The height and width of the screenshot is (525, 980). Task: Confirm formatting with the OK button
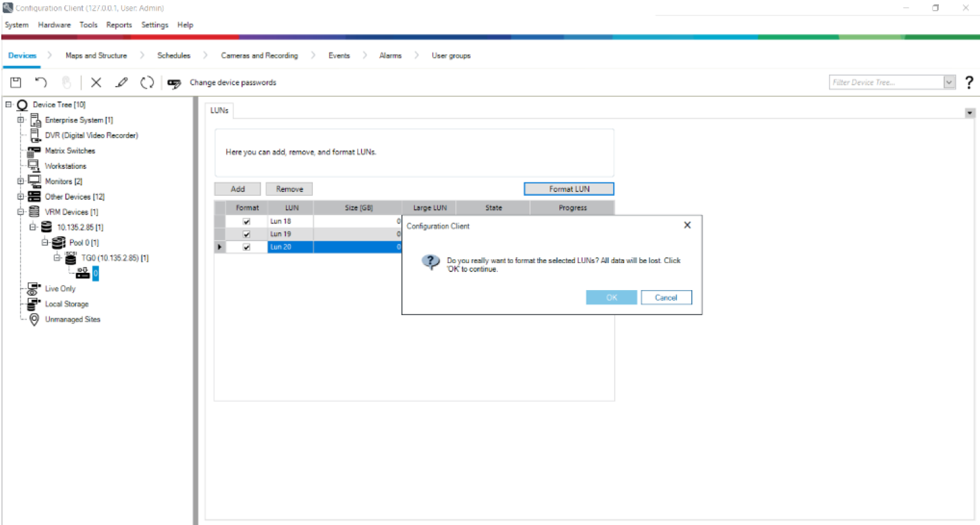(x=611, y=298)
